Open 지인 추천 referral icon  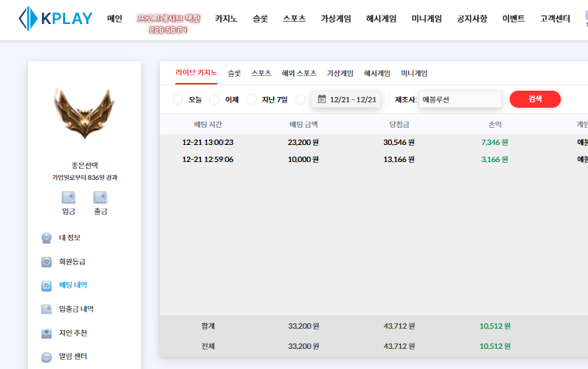[47, 333]
